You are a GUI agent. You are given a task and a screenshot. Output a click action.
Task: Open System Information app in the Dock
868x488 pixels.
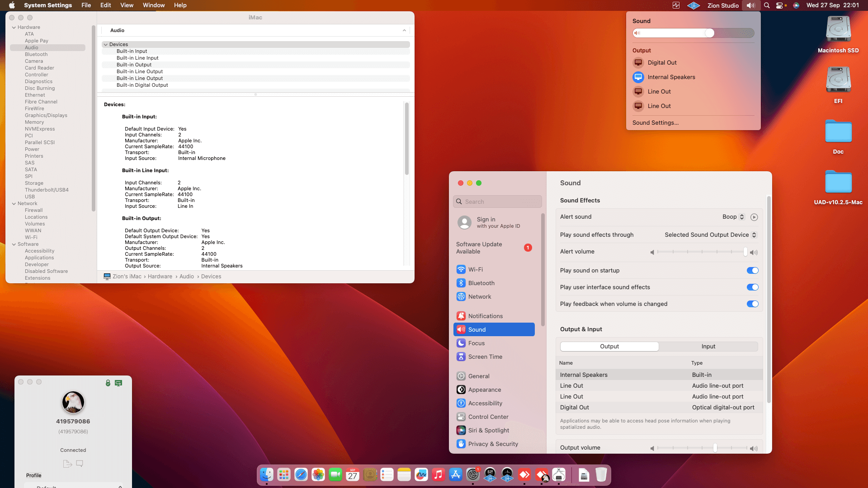point(559,474)
